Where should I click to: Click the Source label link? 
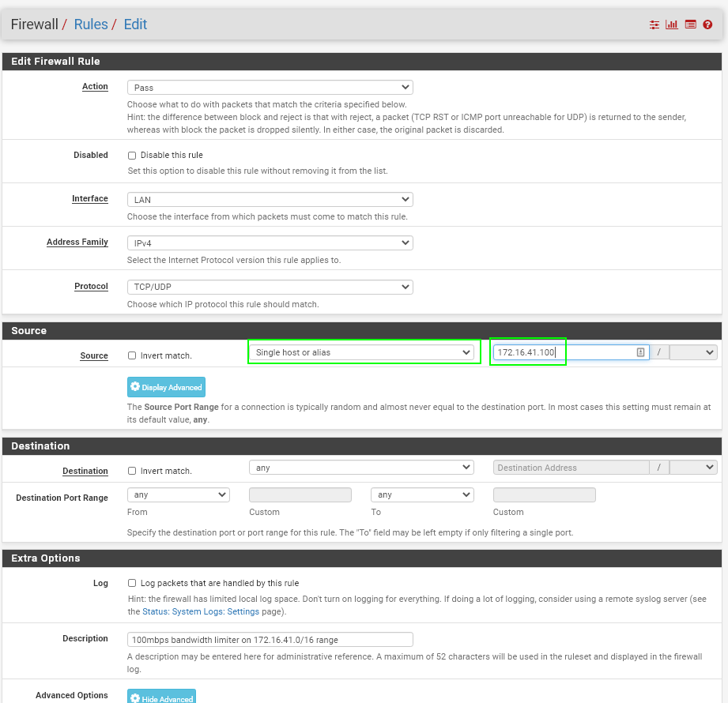pos(94,356)
